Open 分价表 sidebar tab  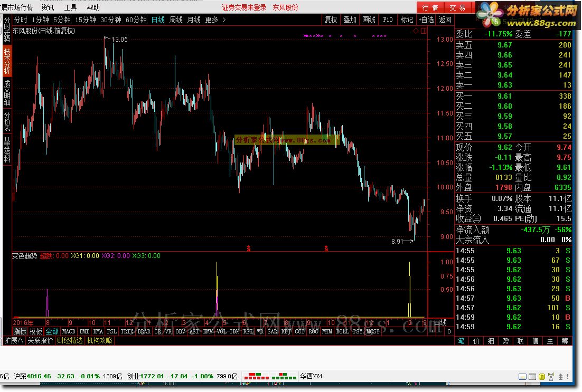[7, 121]
